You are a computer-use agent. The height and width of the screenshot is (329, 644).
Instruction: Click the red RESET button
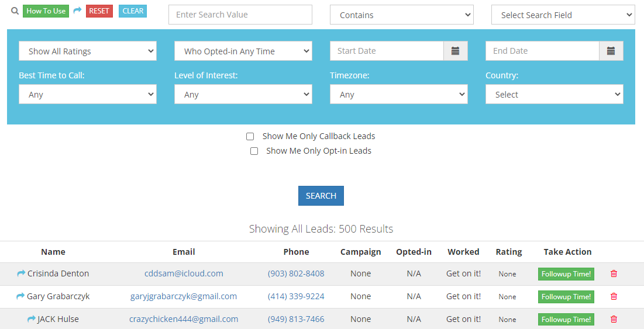pyautogui.click(x=99, y=11)
